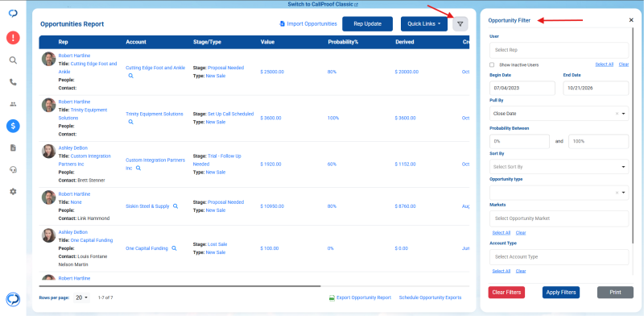This screenshot has height=316, width=644.
Task: Open the search icon in left sidebar
Action: coord(13,60)
